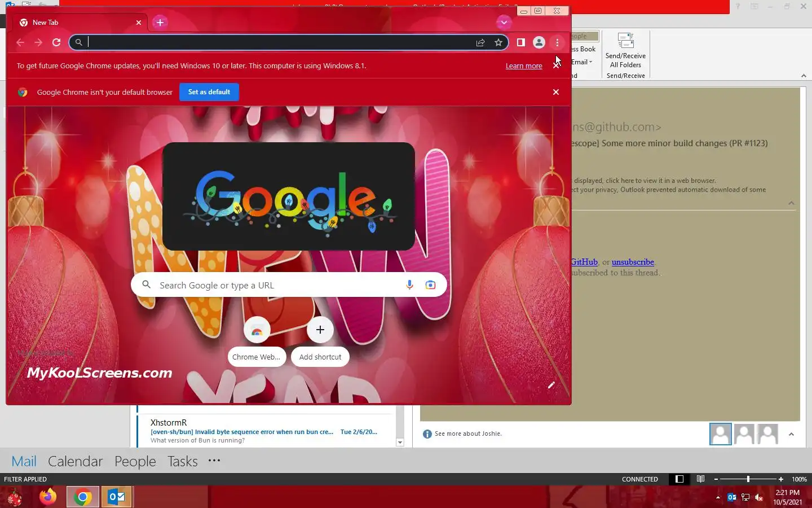The height and width of the screenshot is (508, 812).
Task: Click Outlook icon in the taskbar
Action: (117, 497)
